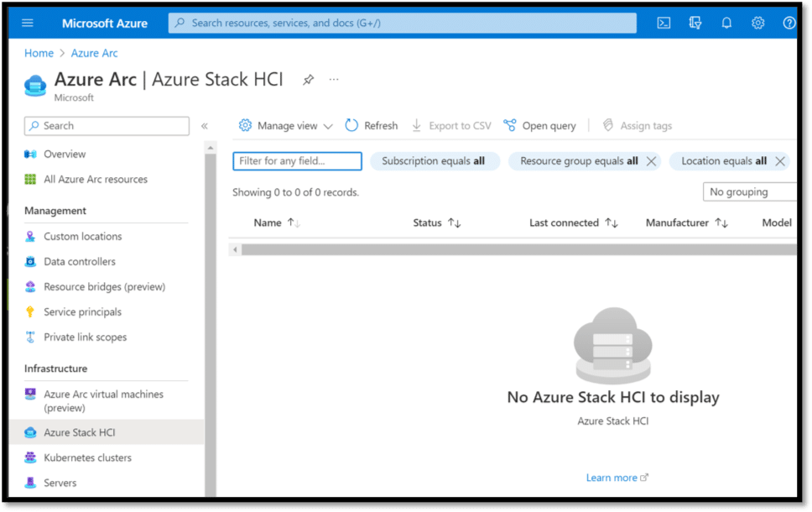The image size is (812, 512).
Task: Expand the Manage view chevron
Action: point(328,127)
